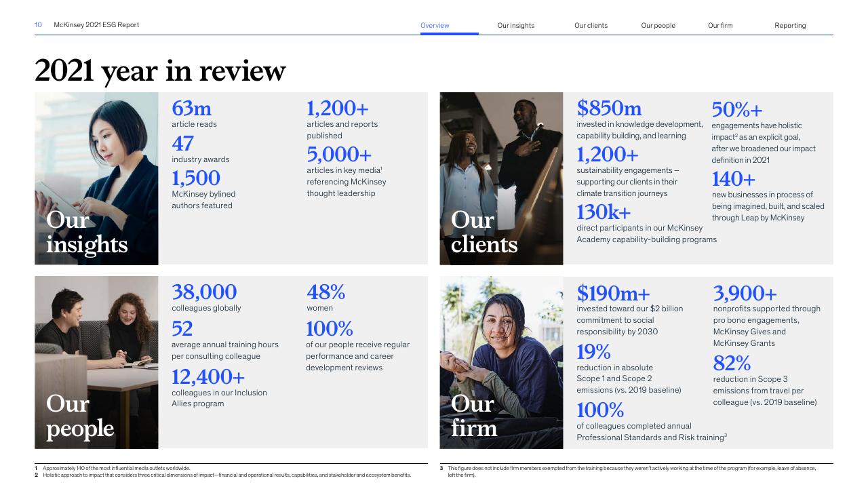This screenshot has height=489, width=868.
Task: Select the '3,900+' nonprofits supported figure
Action: (745, 293)
